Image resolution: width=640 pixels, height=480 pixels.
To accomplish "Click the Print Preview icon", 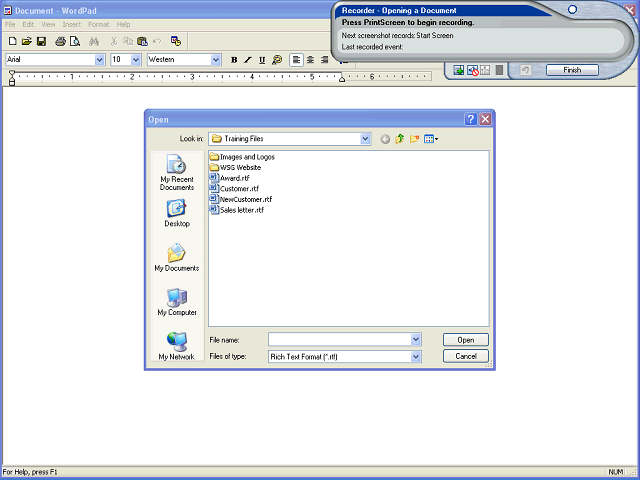I will (75, 41).
